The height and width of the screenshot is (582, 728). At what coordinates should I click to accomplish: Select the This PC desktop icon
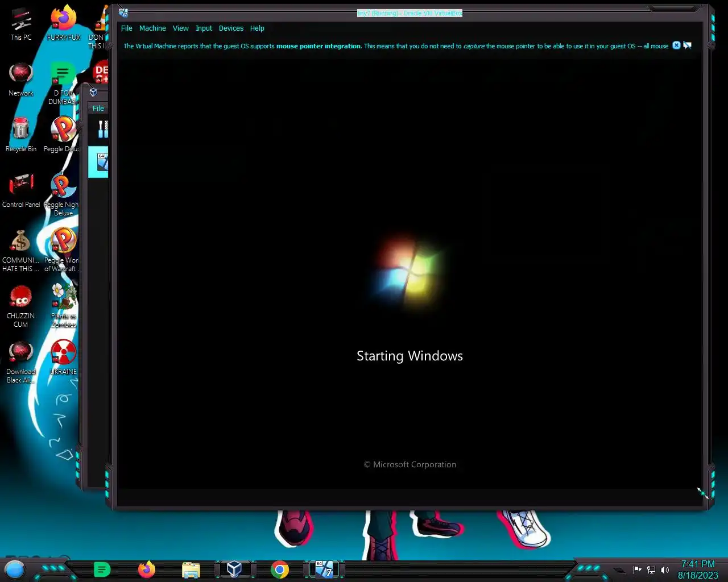point(21,24)
